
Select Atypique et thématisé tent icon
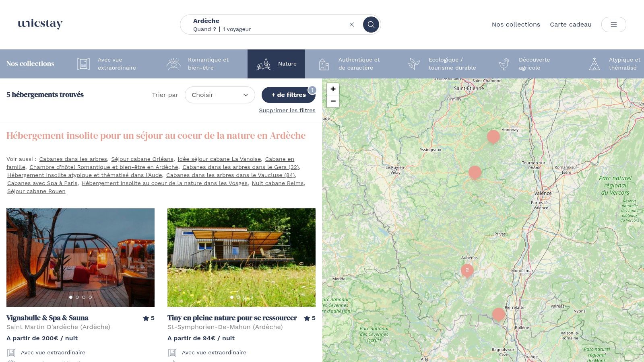pos(594,64)
